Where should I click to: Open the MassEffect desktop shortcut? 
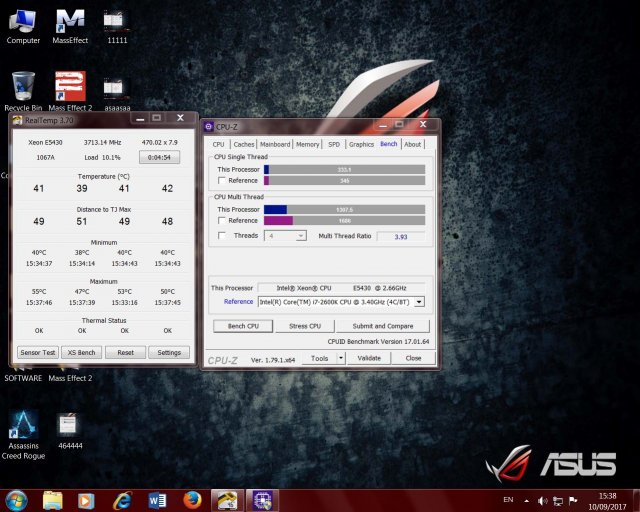69,22
